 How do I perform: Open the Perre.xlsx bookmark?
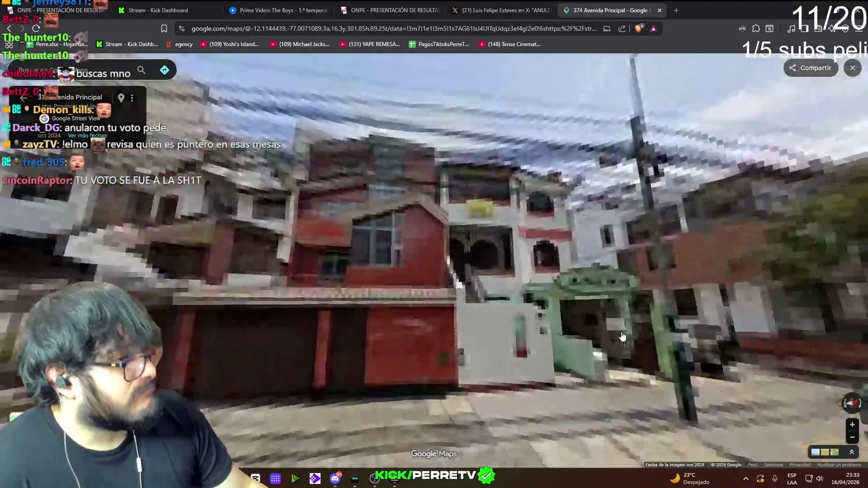pos(56,44)
